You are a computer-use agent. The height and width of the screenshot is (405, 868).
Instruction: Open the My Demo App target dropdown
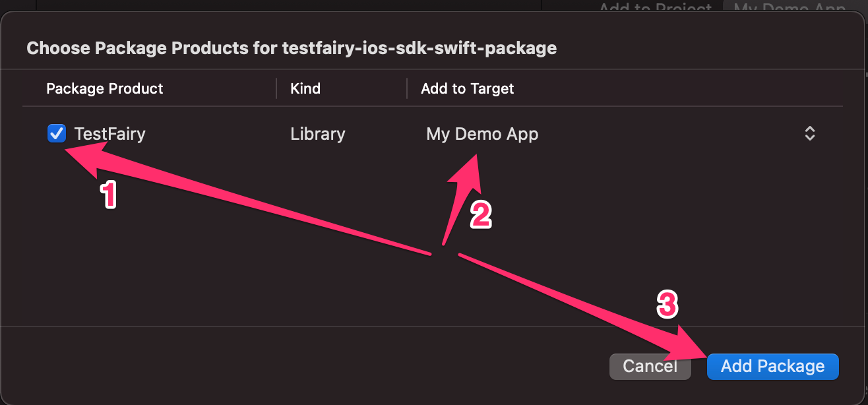(482, 134)
